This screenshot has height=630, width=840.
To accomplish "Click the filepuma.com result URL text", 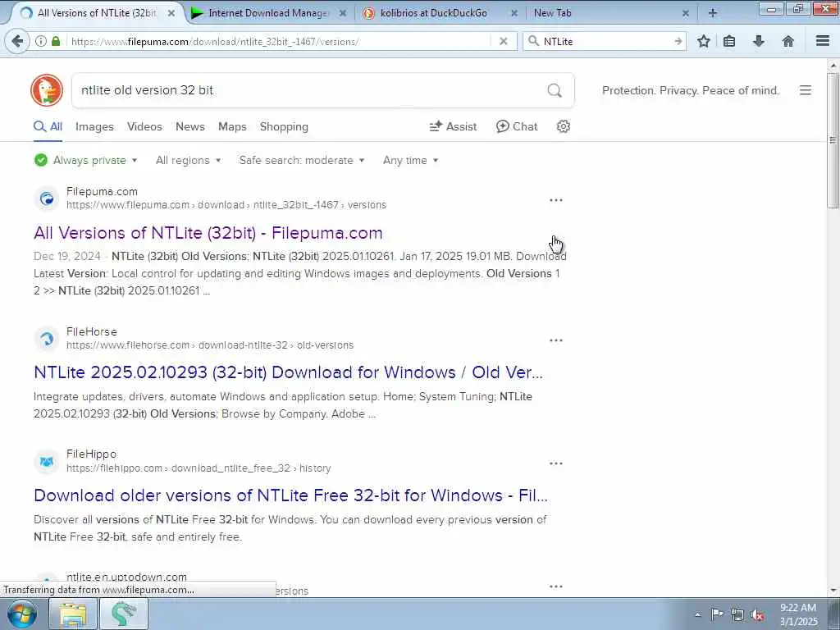I will click(x=226, y=204).
